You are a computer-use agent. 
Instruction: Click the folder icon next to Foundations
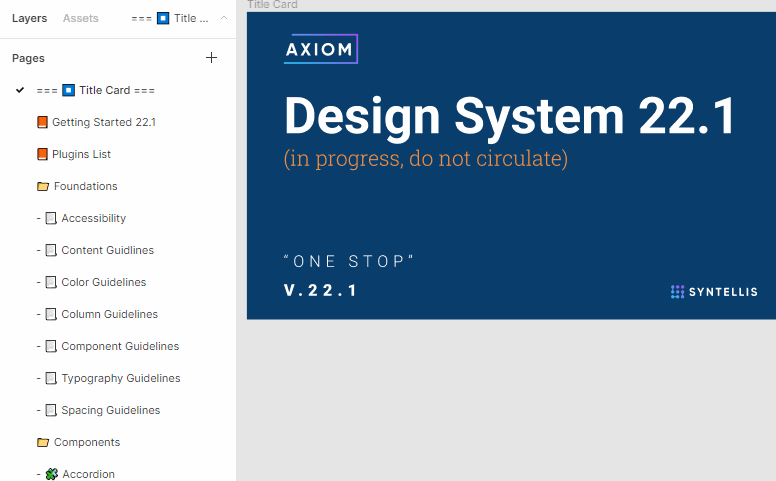tap(43, 186)
